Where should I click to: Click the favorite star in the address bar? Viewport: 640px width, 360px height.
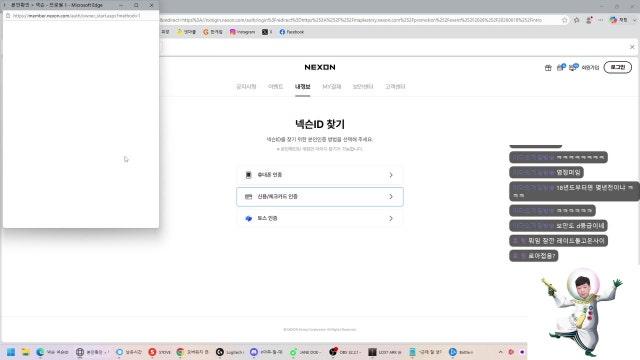click(x=564, y=20)
